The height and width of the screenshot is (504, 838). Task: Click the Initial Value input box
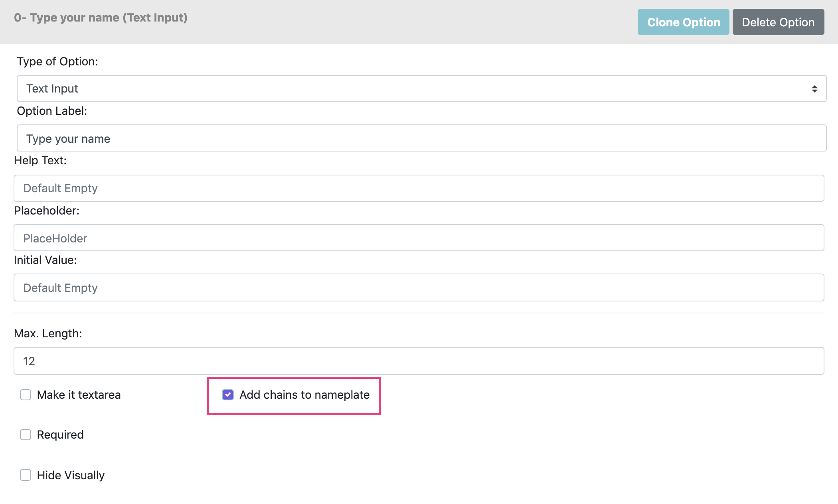coord(419,287)
